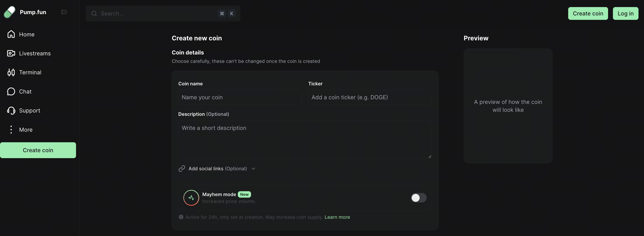Open Chat using the speech bubble icon
The image size is (644, 236).
11,91
